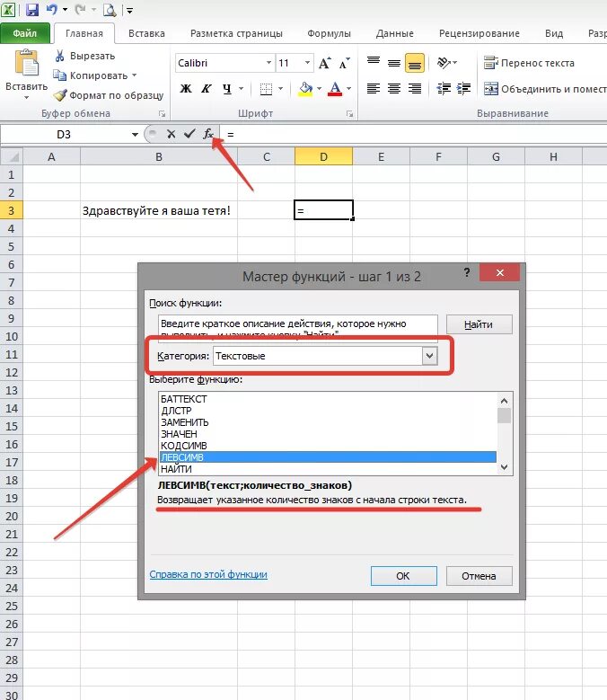The height and width of the screenshot is (700, 607).
Task: Click cell B3 with Здравствуйте text
Action: (x=158, y=210)
